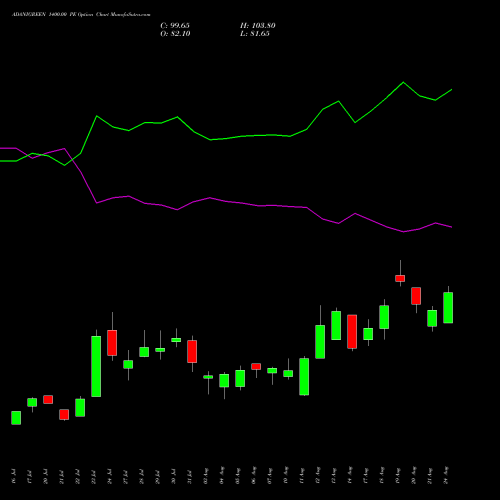Select the tall green candle for 23 Jul
The width and height of the screenshot is (500, 500).
tap(96, 366)
